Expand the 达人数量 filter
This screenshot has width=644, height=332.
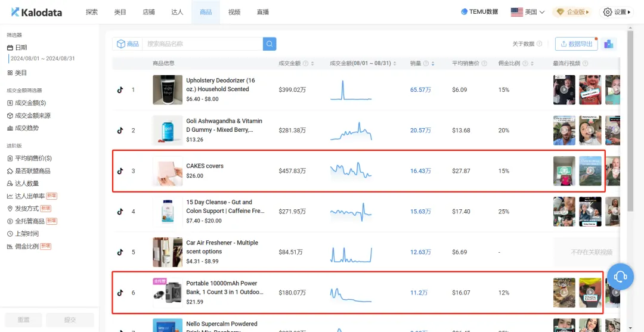click(23, 184)
